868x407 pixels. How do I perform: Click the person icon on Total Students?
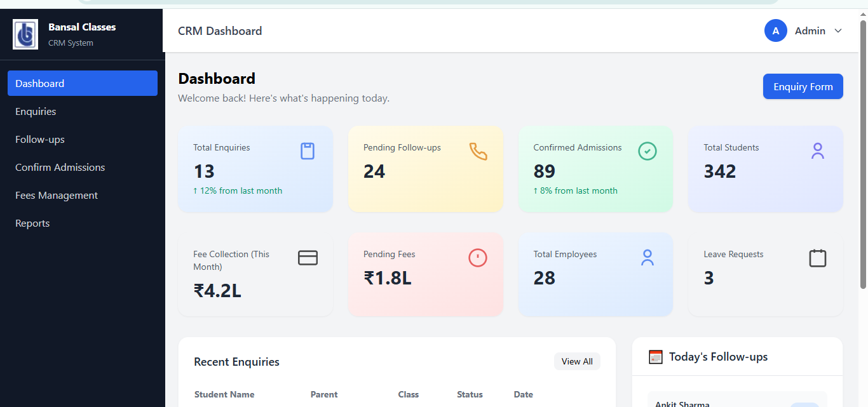click(x=818, y=151)
